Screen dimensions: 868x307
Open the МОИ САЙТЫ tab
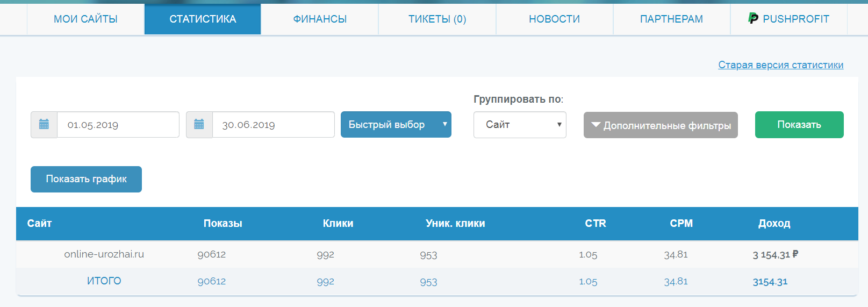(85, 19)
